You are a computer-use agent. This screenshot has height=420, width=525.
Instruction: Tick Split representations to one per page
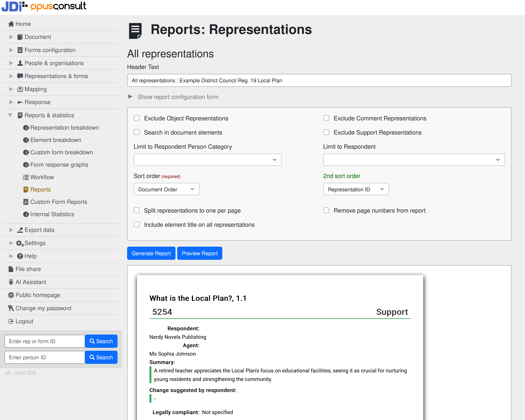pyautogui.click(x=137, y=210)
